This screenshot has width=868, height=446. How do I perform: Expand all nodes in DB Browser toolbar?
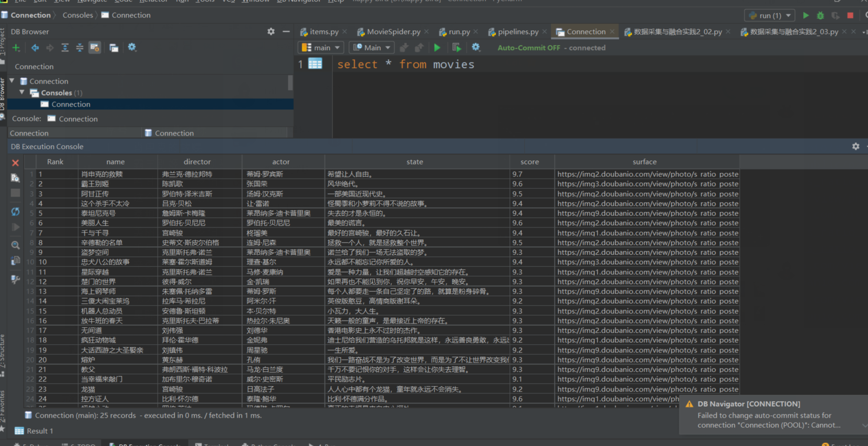click(65, 48)
